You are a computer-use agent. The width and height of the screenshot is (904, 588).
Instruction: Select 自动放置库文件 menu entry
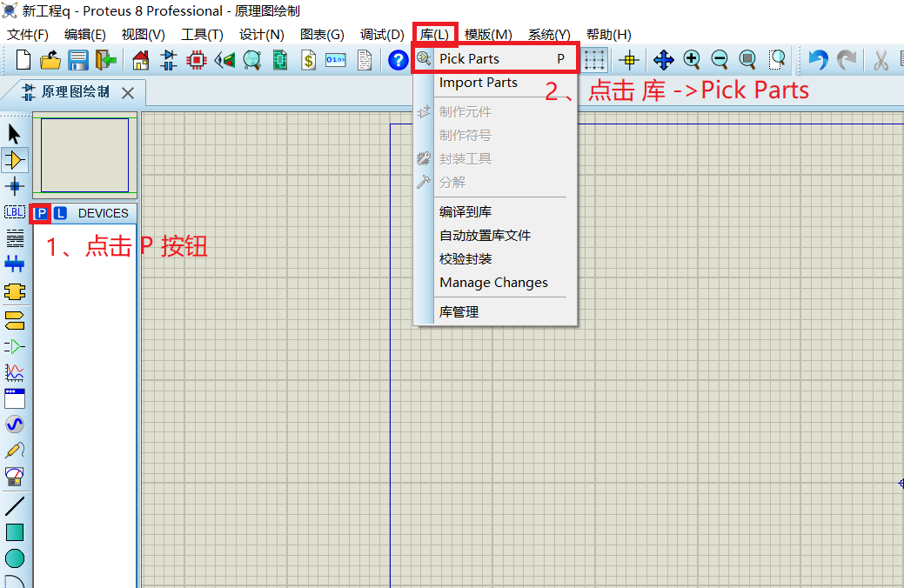[x=496, y=235]
